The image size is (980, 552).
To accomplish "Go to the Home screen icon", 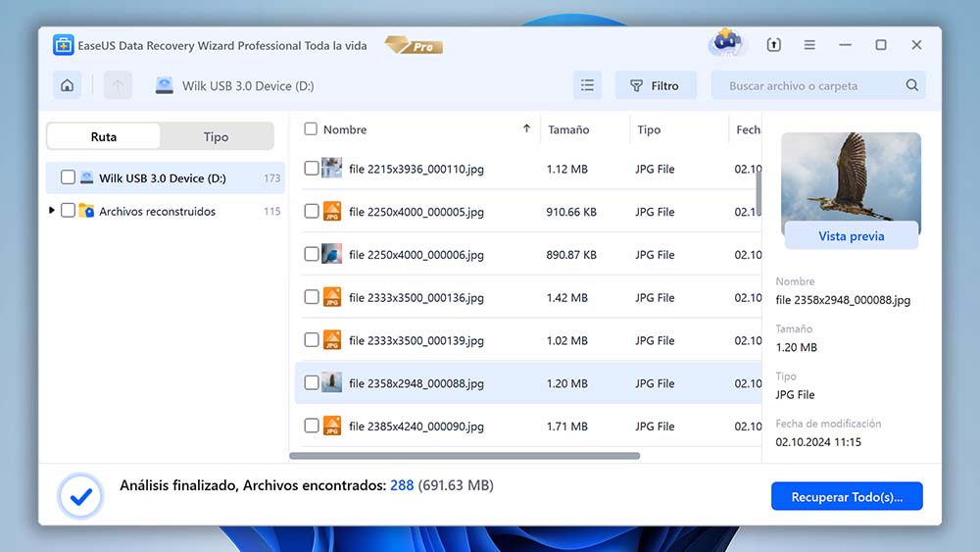I will (x=67, y=85).
